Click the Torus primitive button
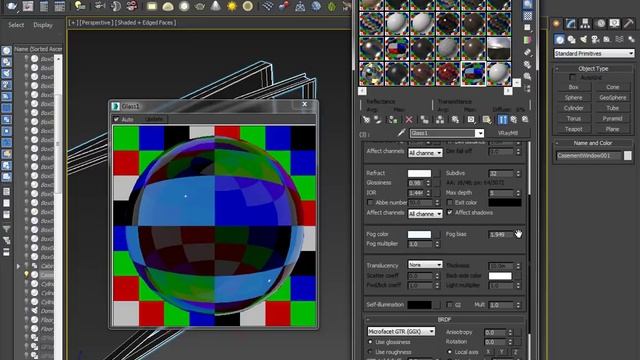 [573, 118]
